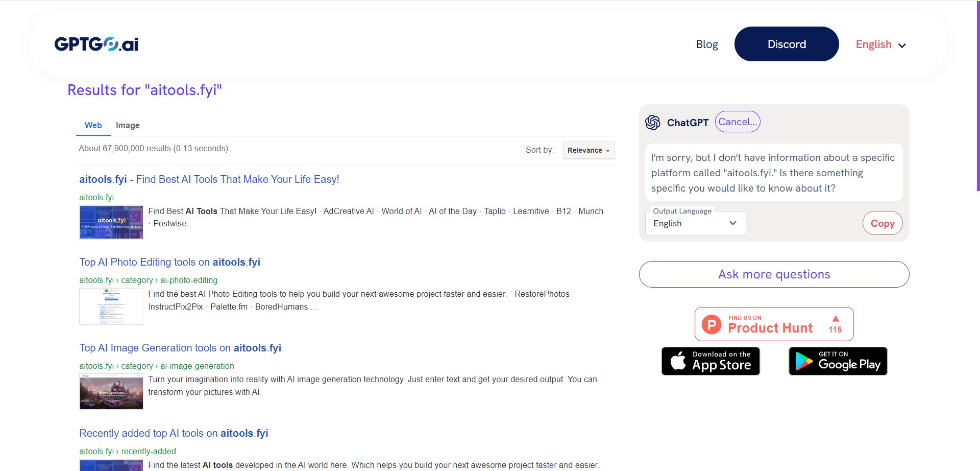
Task: Cancel the ChatGPT response
Action: (x=737, y=122)
